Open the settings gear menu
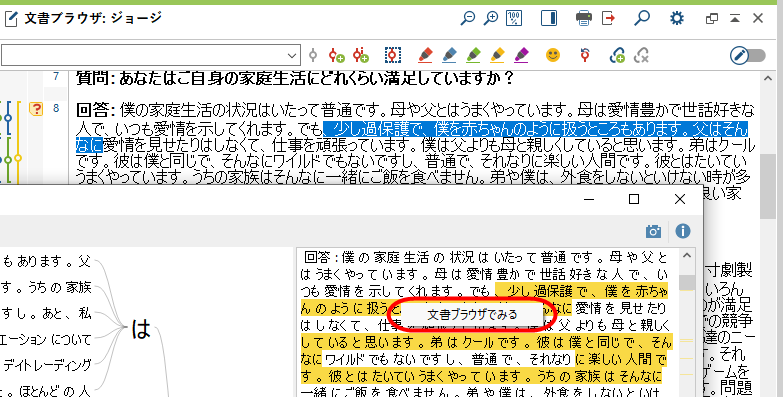 tap(677, 18)
